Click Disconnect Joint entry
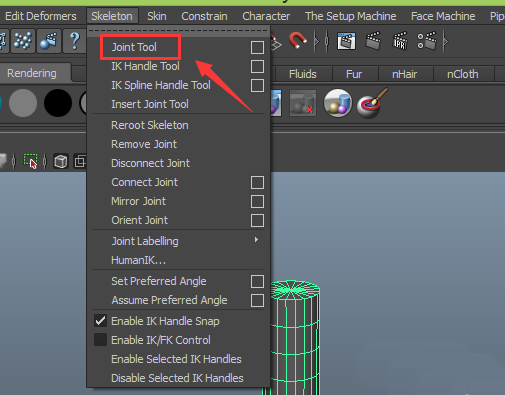The width and height of the screenshot is (505, 395). [x=150, y=163]
